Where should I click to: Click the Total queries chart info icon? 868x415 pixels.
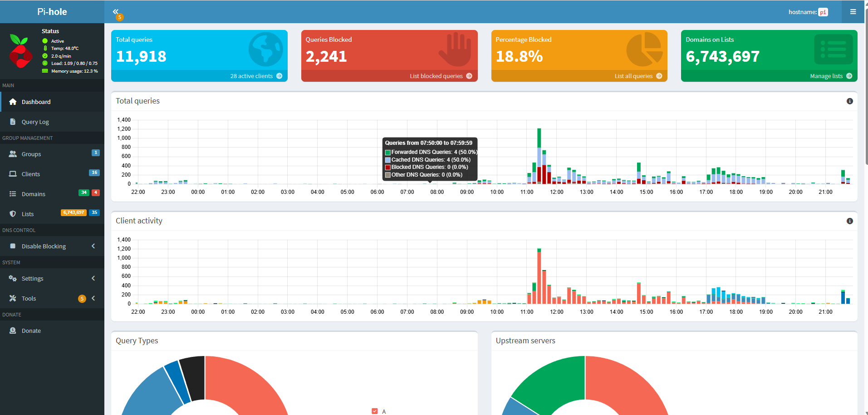point(849,101)
